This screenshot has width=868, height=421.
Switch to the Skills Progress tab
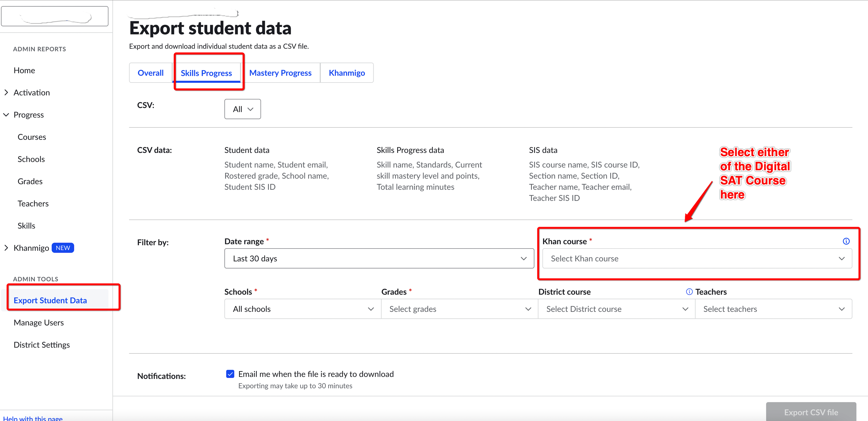206,73
